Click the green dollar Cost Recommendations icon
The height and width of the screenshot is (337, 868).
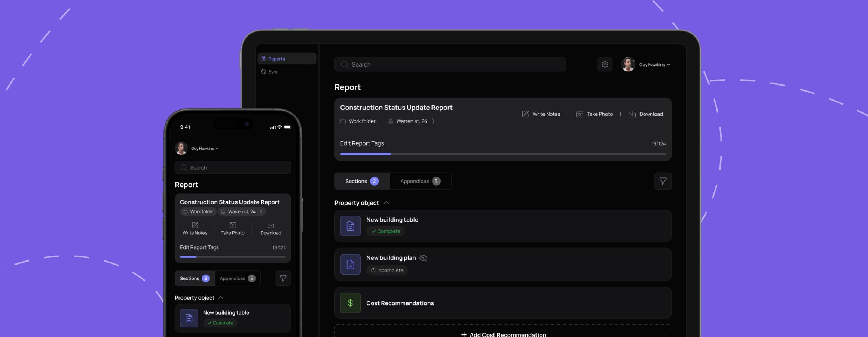tap(350, 303)
